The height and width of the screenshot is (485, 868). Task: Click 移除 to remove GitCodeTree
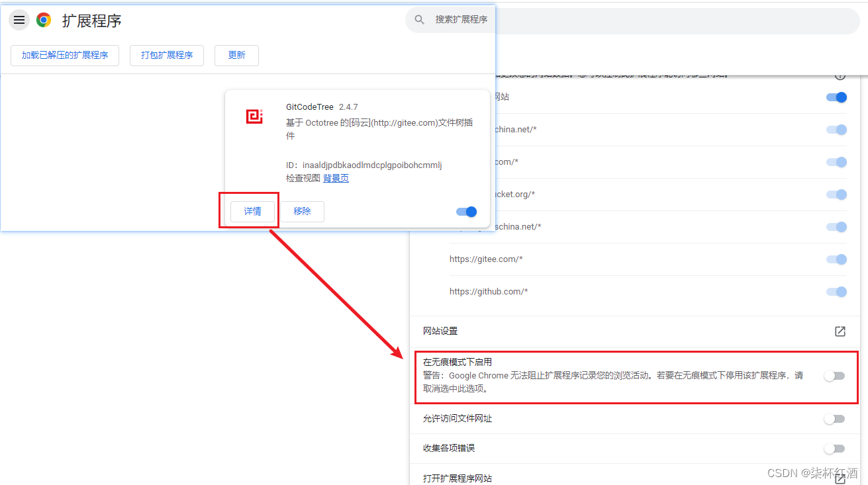(x=302, y=211)
